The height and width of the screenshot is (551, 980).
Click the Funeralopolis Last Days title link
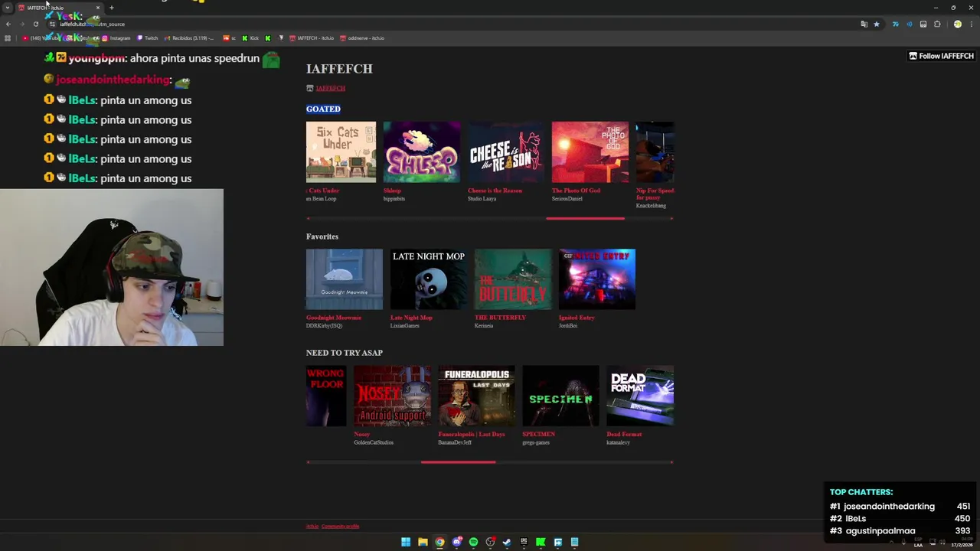click(x=472, y=434)
